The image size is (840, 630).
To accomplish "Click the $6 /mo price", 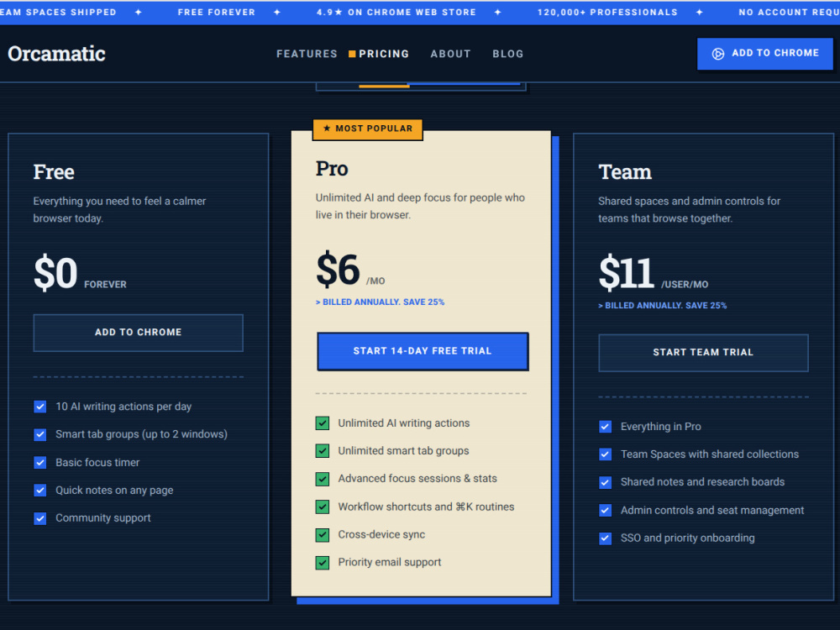I will coord(350,270).
